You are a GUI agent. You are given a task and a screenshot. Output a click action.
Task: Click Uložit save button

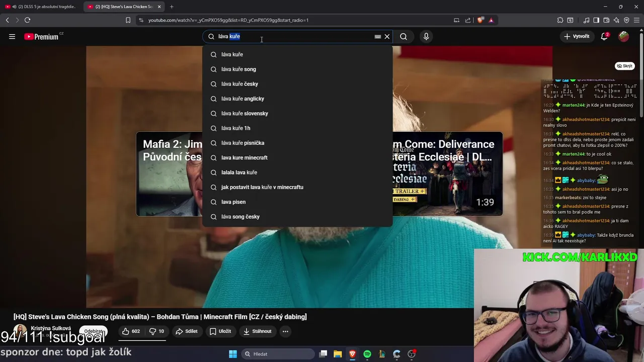click(x=220, y=331)
